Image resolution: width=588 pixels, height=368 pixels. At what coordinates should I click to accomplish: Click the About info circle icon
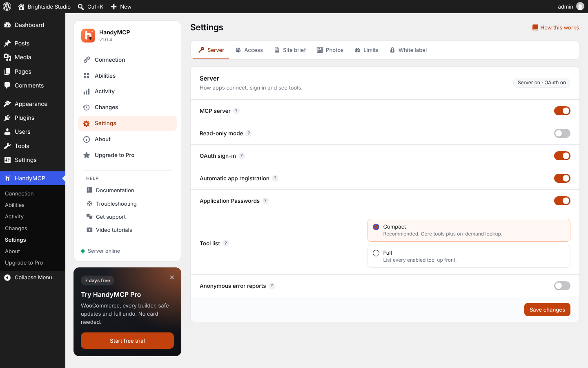pos(87,139)
